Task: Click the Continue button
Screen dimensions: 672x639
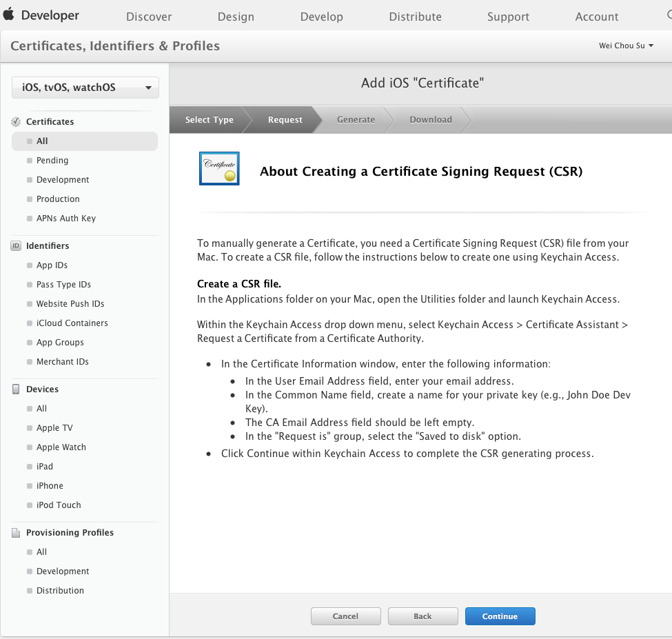Action: 500,616
